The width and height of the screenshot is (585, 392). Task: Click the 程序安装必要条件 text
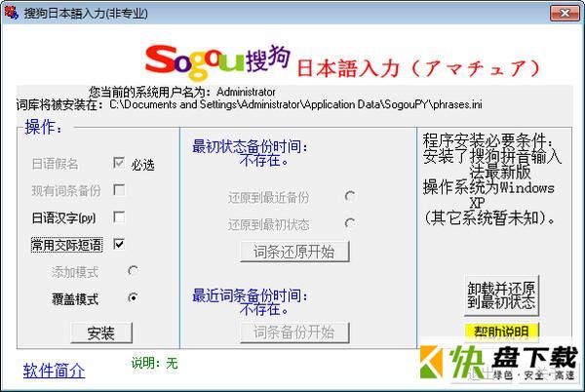point(487,140)
